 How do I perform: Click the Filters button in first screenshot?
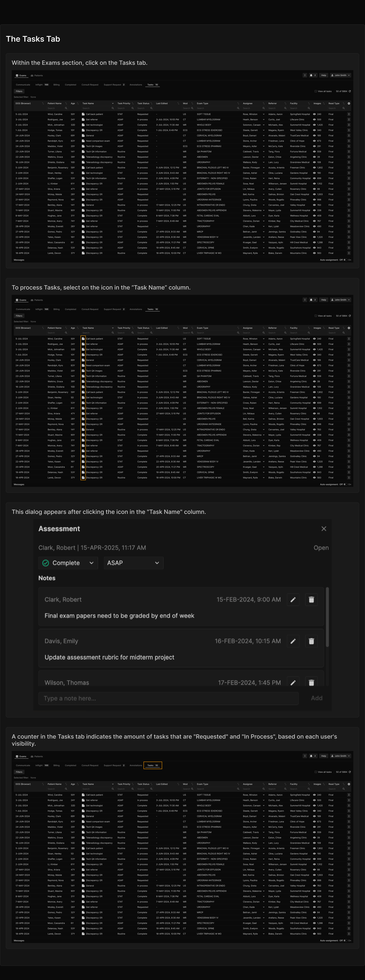click(x=19, y=91)
